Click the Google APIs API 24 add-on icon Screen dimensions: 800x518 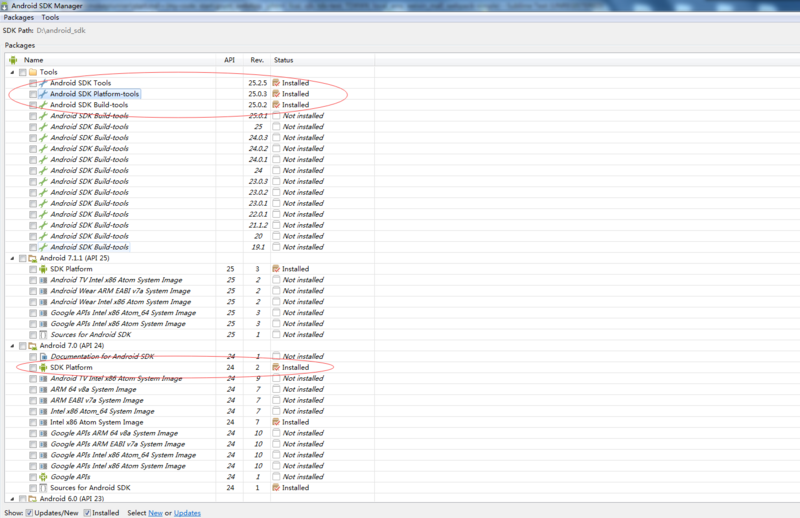(43, 477)
